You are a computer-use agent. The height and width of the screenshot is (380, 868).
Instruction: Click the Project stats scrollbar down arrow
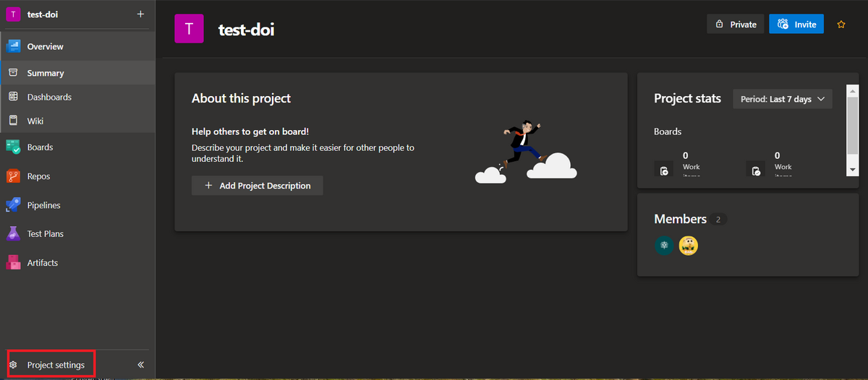click(853, 170)
